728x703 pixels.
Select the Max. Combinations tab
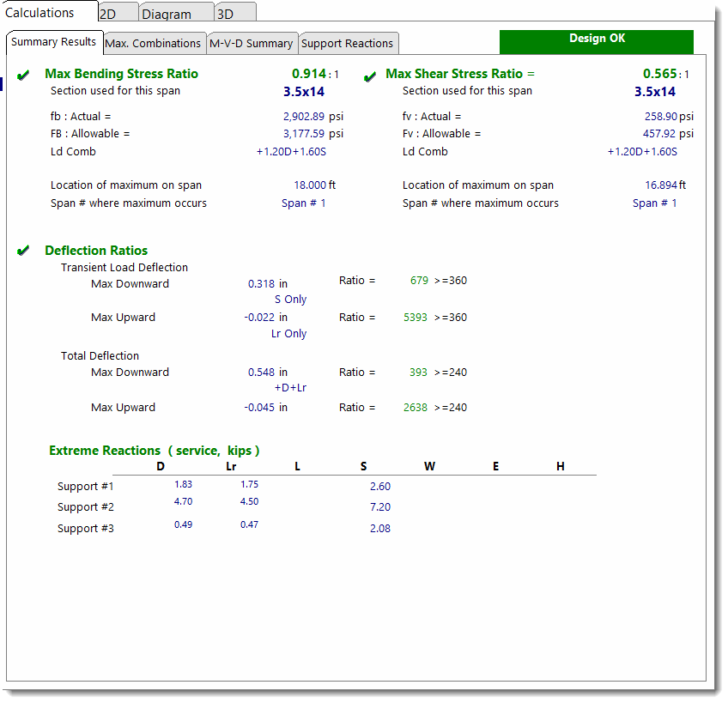tap(154, 42)
